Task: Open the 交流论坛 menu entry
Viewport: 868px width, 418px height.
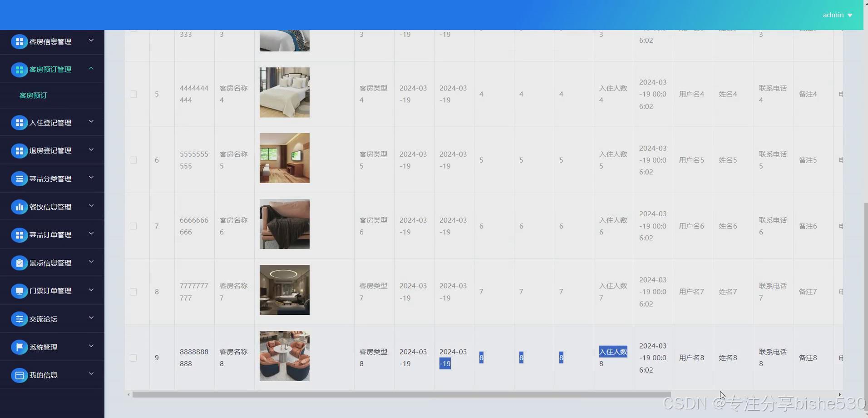Action: 44,318
